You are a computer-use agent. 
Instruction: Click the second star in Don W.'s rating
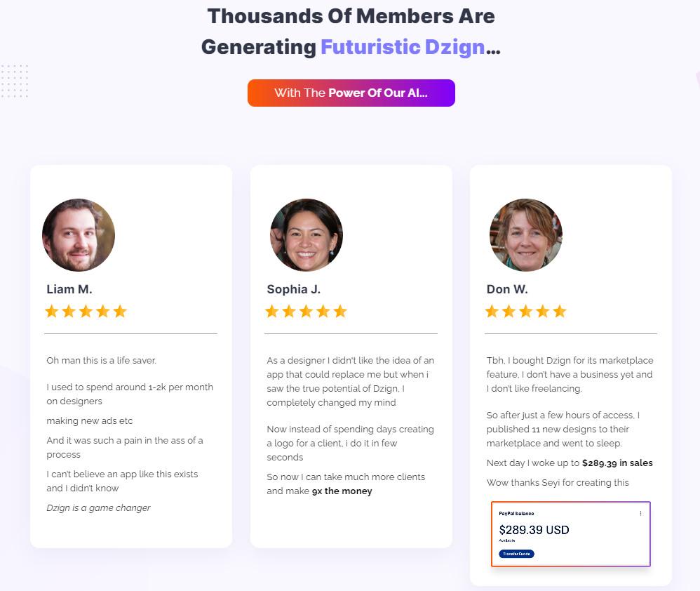point(509,312)
